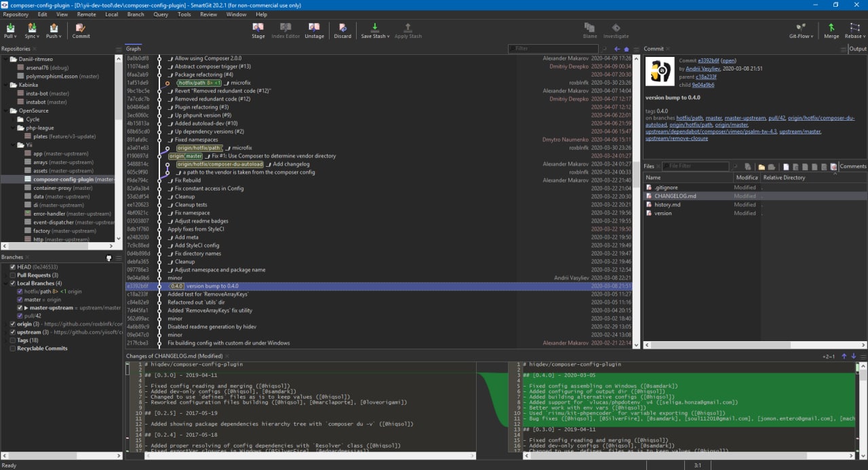Viewport: 868px width, 470px height.
Task: Click the back arrow beside graph filter
Action: tap(617, 49)
